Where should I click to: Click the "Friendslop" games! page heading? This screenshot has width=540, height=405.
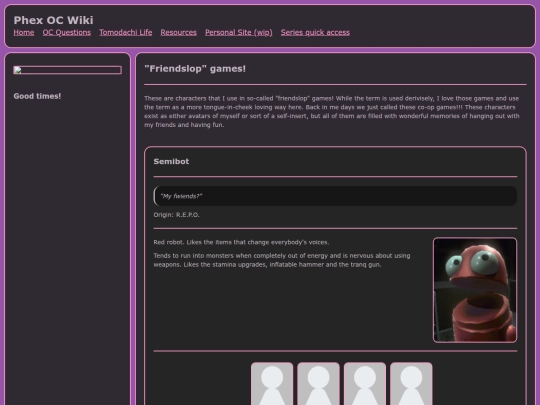[x=195, y=69]
